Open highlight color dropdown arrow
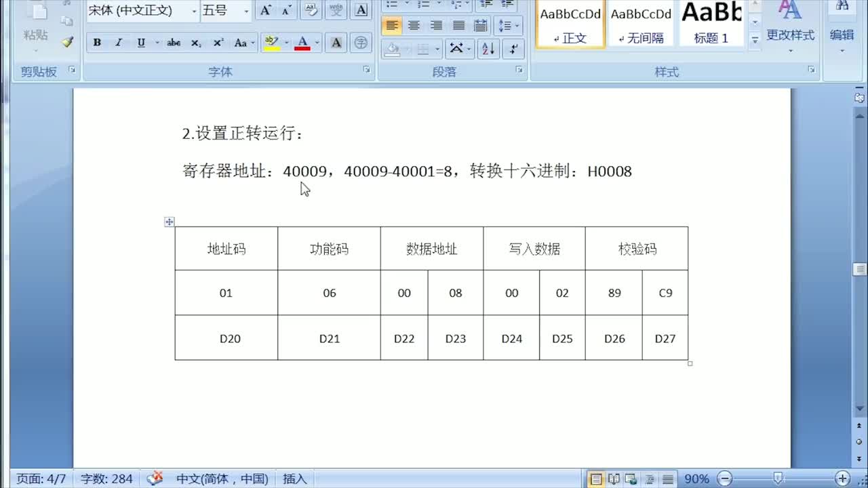 (285, 43)
